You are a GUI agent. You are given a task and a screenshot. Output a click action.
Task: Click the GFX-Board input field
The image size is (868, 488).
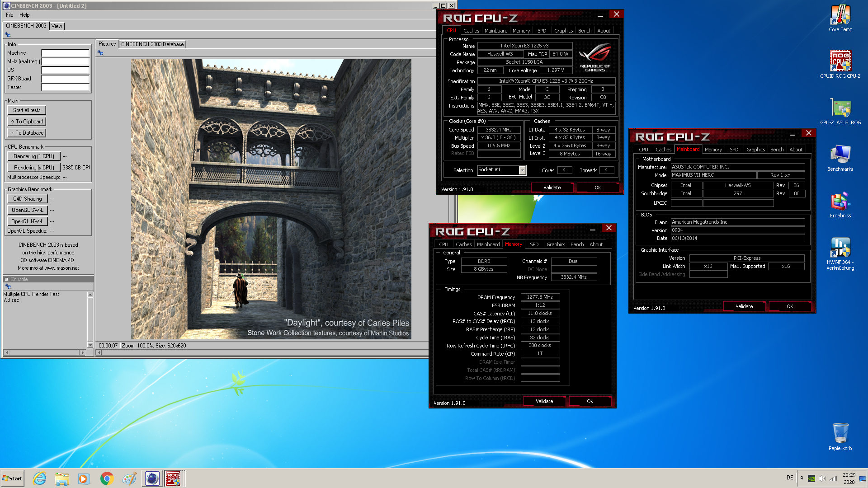coord(66,79)
